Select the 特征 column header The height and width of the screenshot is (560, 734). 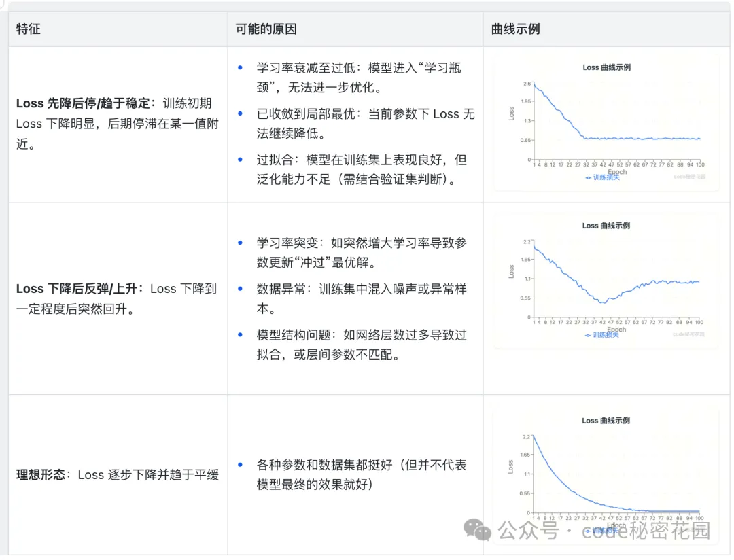tap(28, 29)
